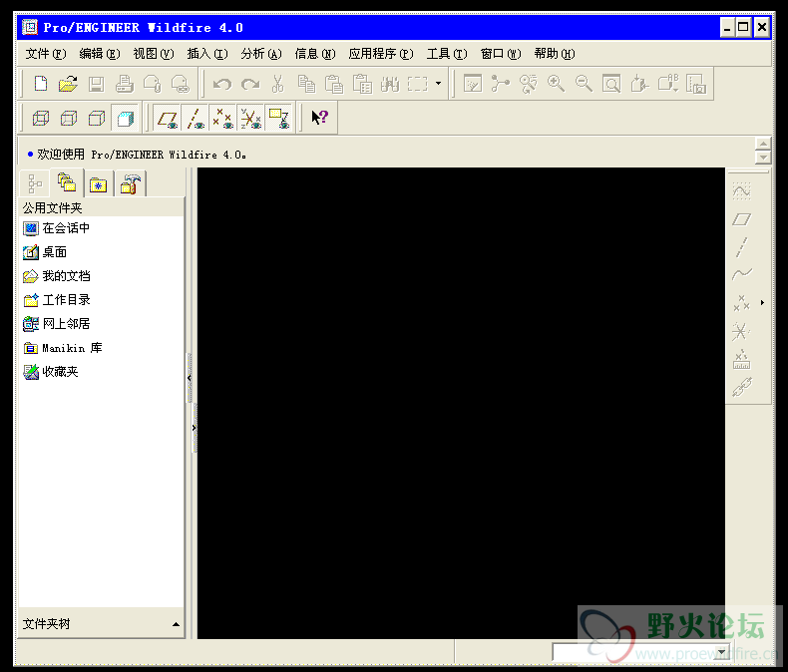Open the 编辑(E) menu
Screen dimensions: 788x672
[100, 54]
